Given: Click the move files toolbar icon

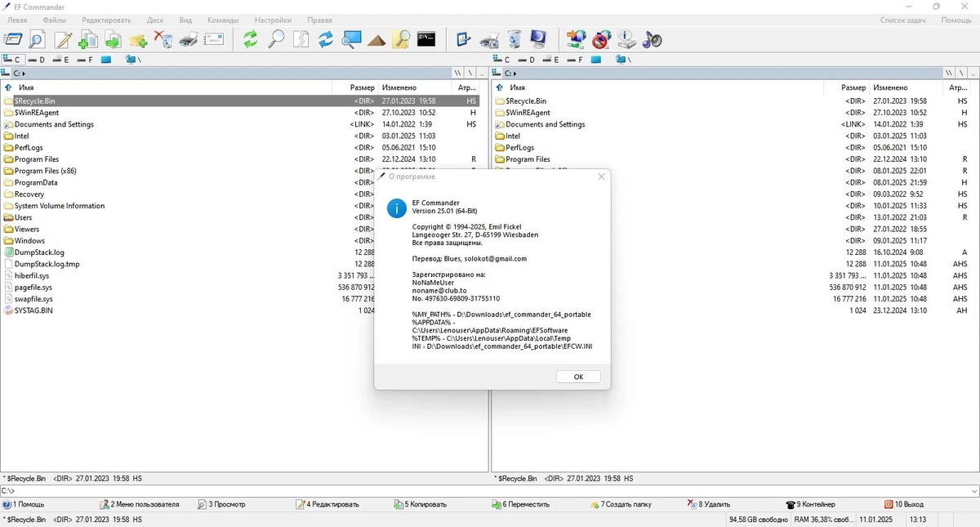Looking at the screenshot, I should pyautogui.click(x=113, y=38).
